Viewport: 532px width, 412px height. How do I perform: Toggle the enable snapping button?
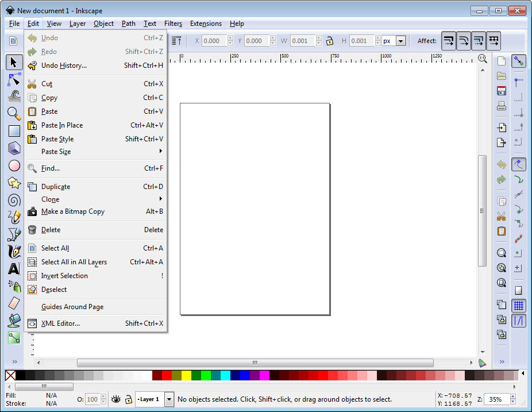point(518,61)
